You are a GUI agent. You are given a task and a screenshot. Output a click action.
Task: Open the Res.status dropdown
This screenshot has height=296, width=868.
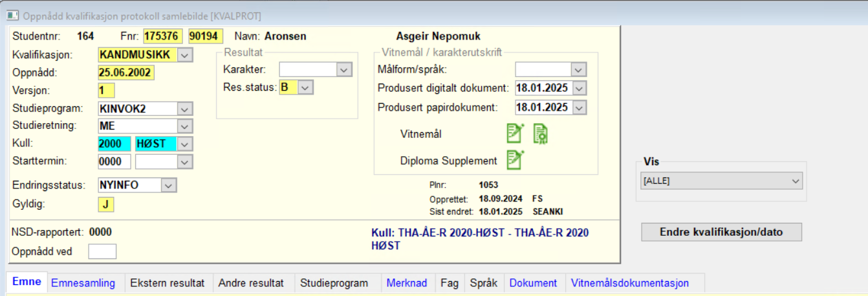(305, 87)
